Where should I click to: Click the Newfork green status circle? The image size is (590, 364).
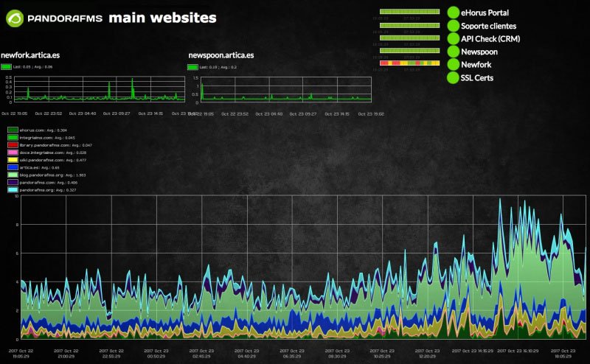[x=453, y=64]
